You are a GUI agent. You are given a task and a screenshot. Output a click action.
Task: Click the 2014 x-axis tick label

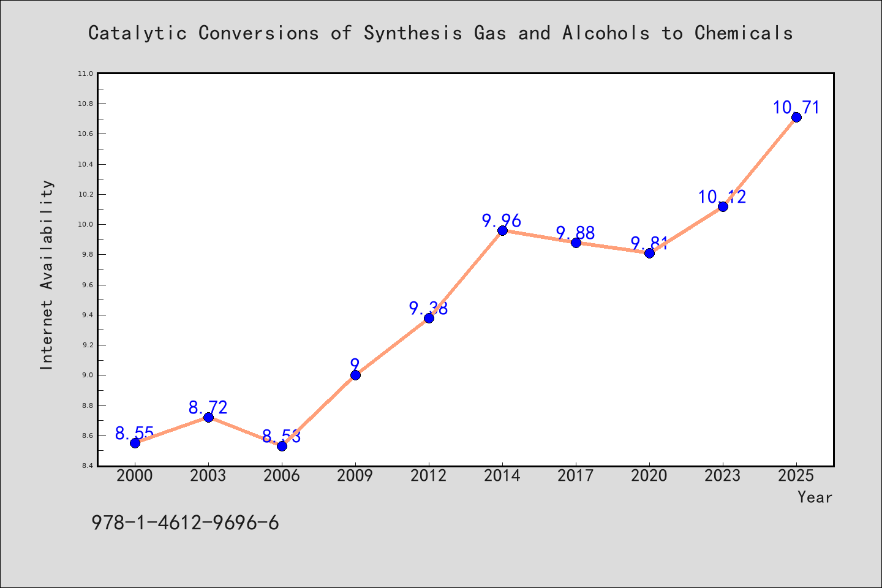[502, 476]
